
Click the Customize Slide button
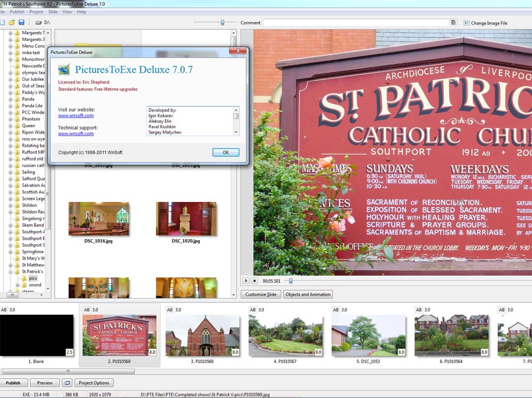pyautogui.click(x=261, y=294)
